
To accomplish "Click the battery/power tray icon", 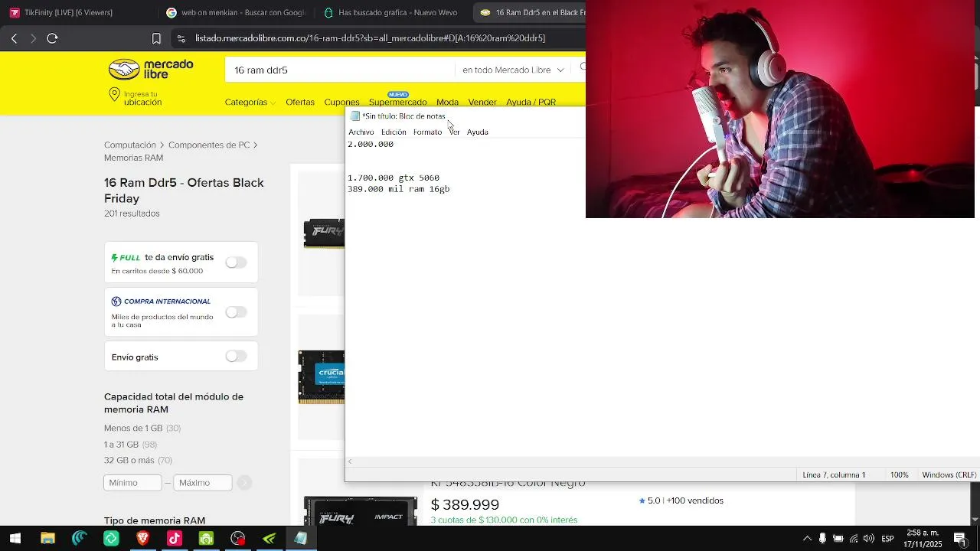I will coord(838,539).
